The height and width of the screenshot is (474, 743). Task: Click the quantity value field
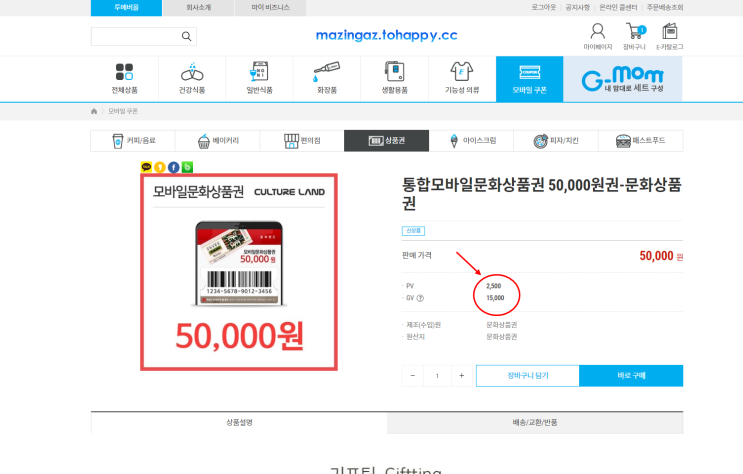[437, 376]
